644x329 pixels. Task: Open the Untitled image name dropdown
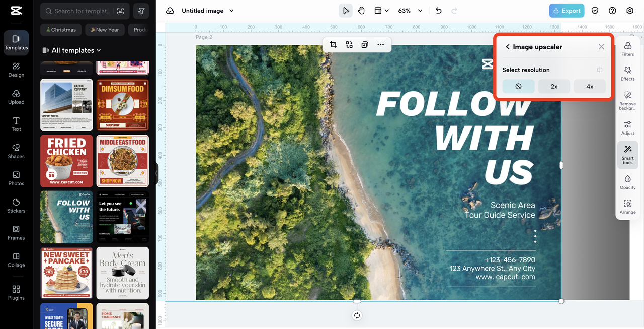coord(208,11)
